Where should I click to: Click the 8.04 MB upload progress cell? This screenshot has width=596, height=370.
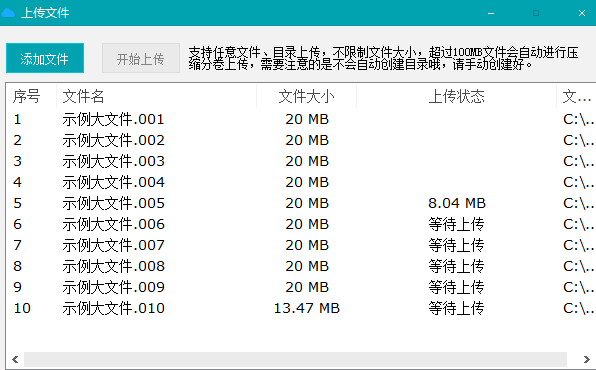(457, 203)
